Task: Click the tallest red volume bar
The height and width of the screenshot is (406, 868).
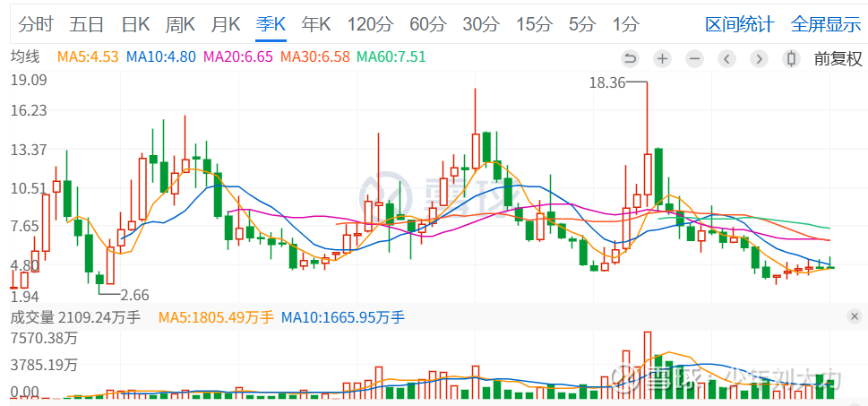Action: click(x=648, y=365)
